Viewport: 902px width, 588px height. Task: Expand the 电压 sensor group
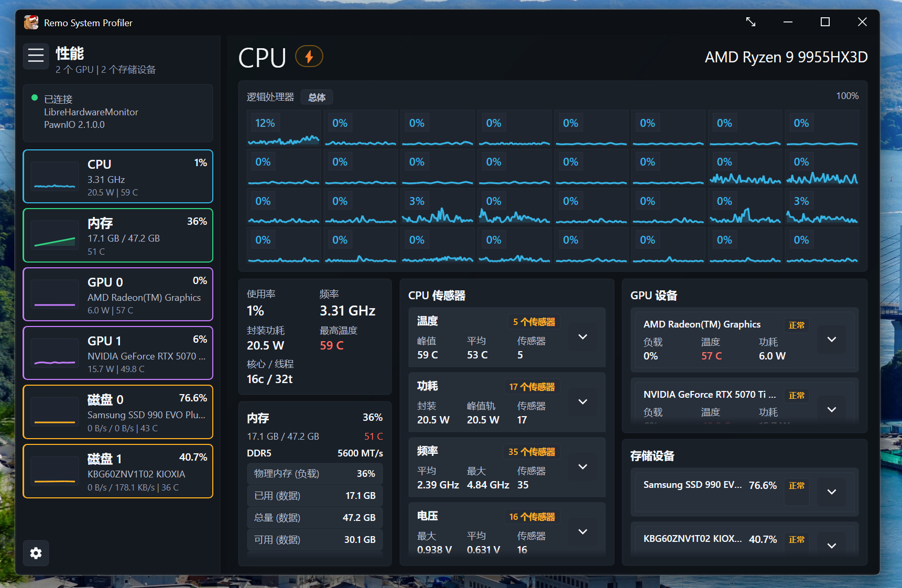[583, 531]
